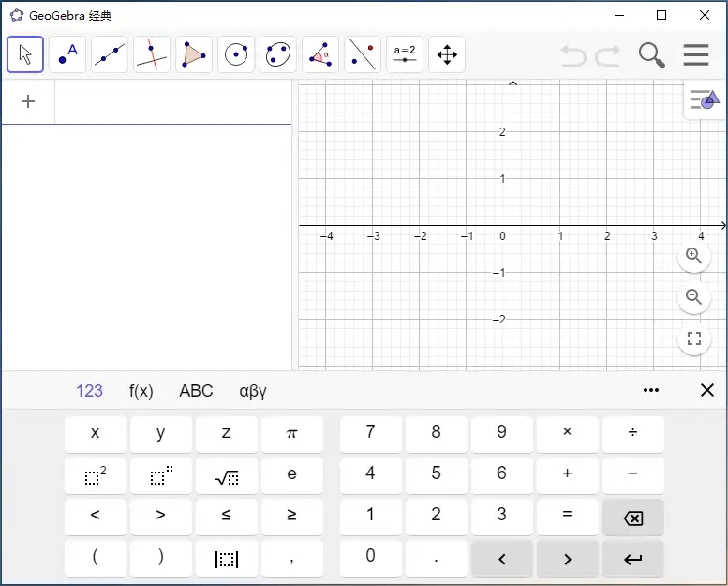Tap the y key
This screenshot has width=728, height=586.
[160, 433]
